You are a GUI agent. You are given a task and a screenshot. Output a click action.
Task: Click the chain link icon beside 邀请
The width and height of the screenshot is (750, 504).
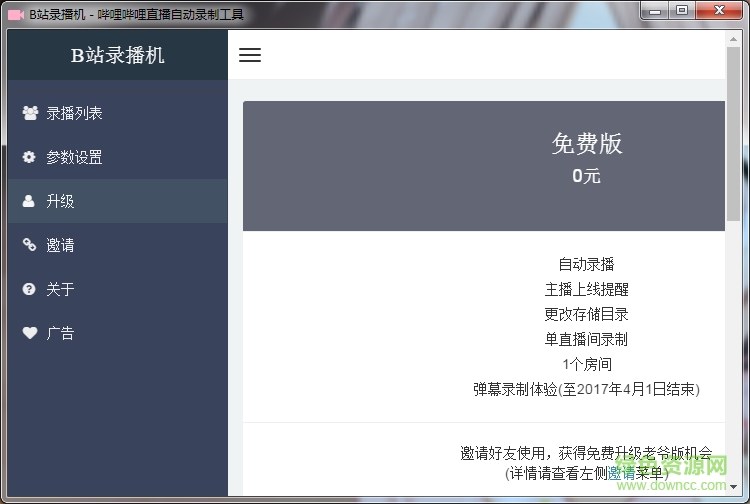(29, 245)
